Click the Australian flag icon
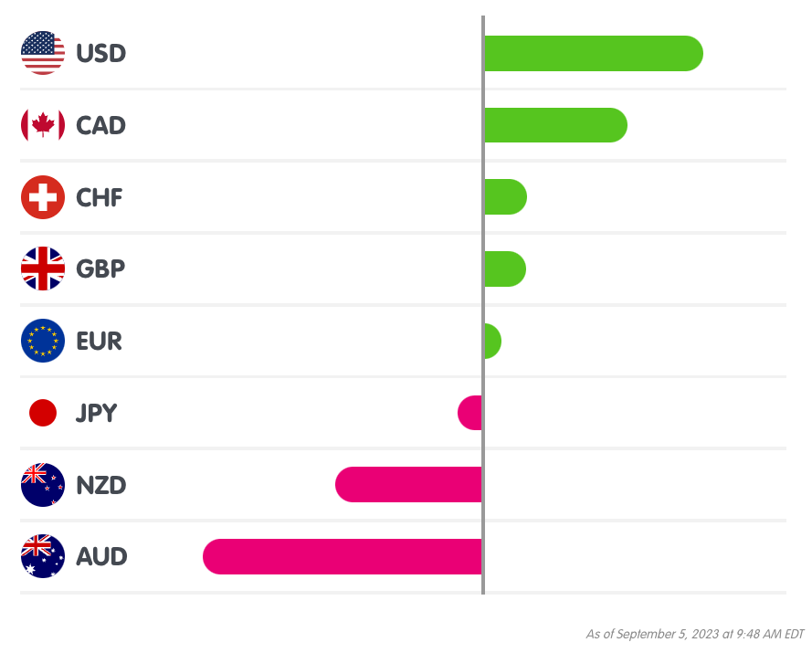 coord(43,556)
